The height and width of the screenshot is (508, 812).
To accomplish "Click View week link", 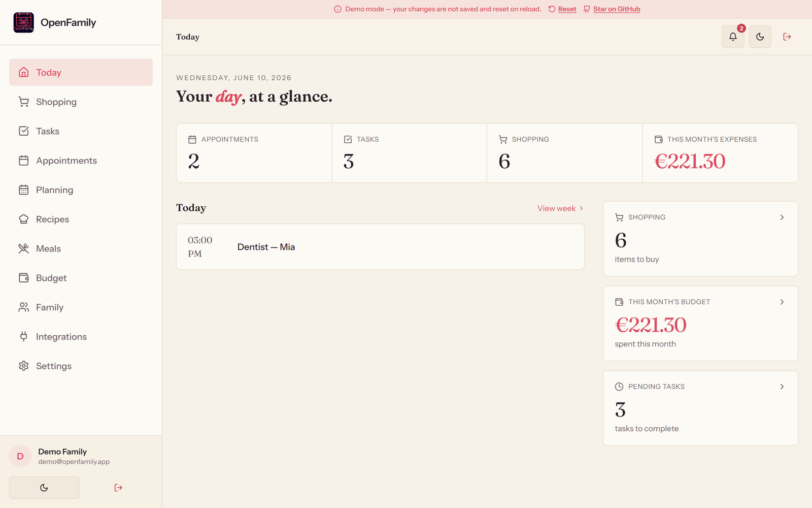I will pyautogui.click(x=560, y=208).
